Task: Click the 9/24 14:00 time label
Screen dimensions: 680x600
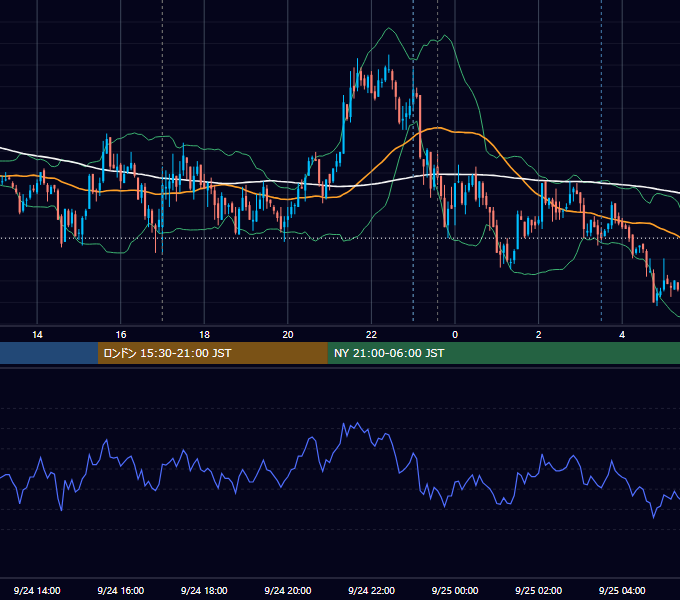Action: [x=37, y=590]
